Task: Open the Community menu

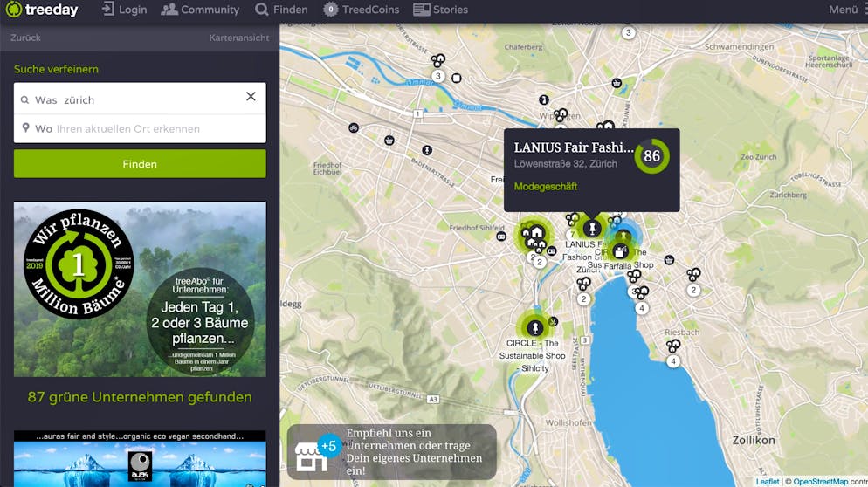Action: 200,10
